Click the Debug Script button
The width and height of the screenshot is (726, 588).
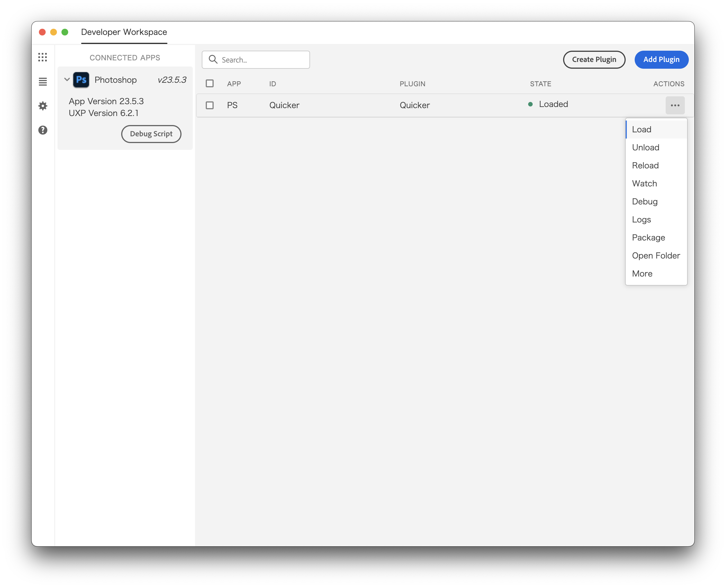coord(151,133)
